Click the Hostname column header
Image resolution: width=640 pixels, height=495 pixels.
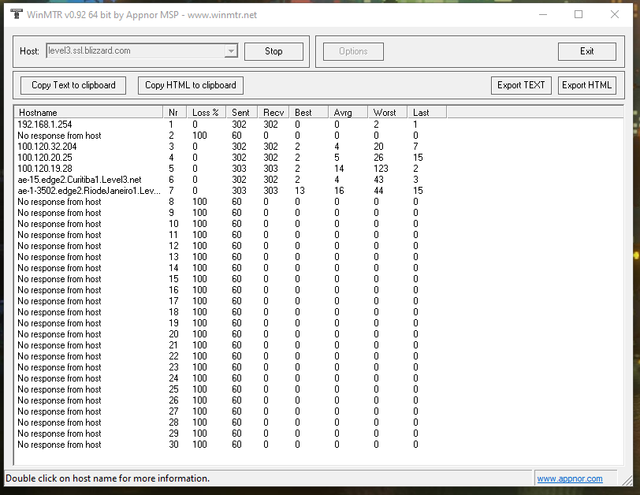88,112
